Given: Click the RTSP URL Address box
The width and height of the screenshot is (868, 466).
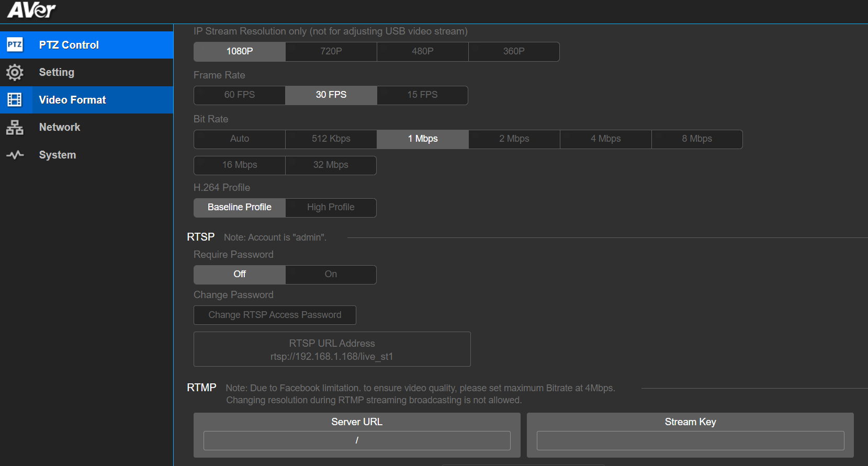Looking at the screenshot, I should click(332, 349).
